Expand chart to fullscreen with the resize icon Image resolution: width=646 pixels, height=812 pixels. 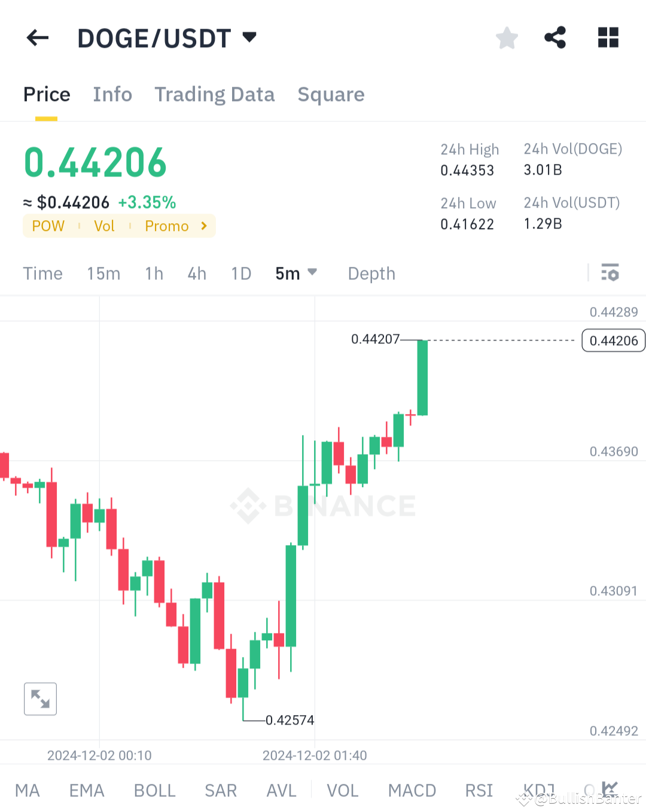[40, 698]
